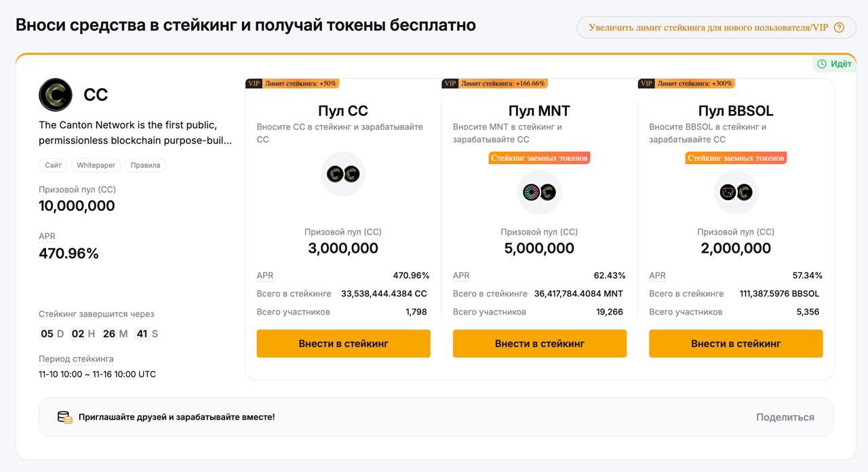
Task: Open the question-mark help icon near VIP banner
Action: (839, 27)
